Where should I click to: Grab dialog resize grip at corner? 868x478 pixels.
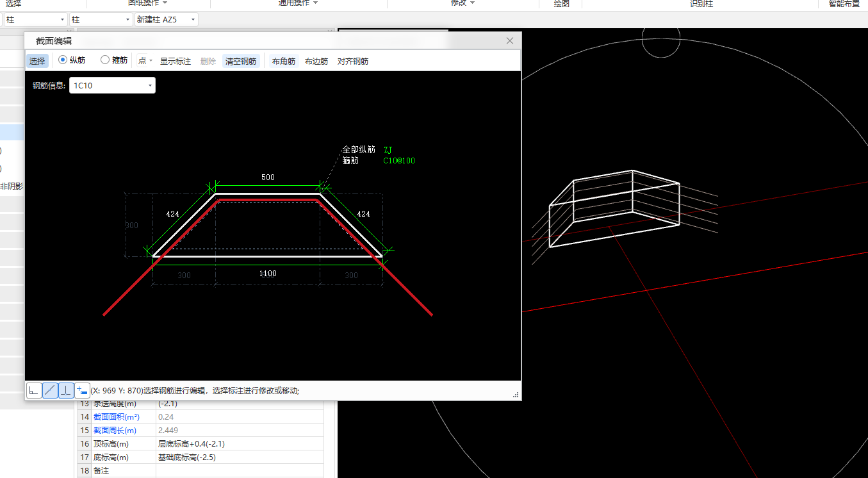(516, 395)
